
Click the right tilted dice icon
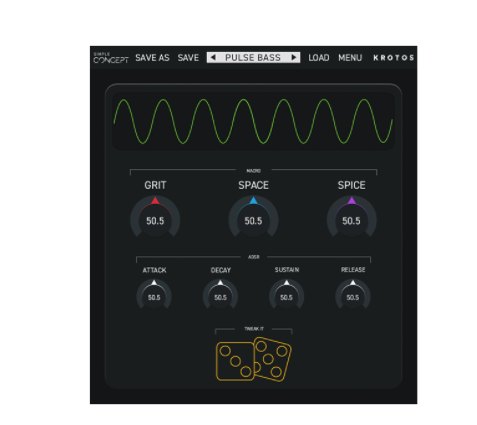coord(272,359)
